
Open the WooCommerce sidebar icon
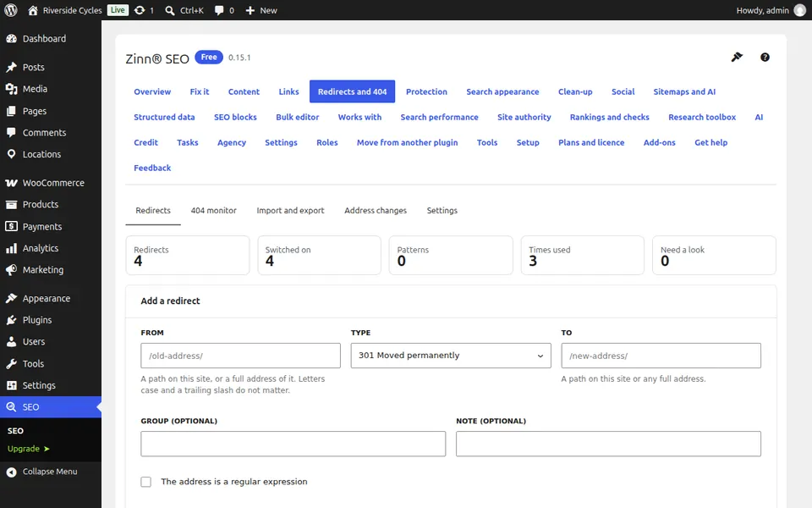pyautogui.click(x=11, y=183)
